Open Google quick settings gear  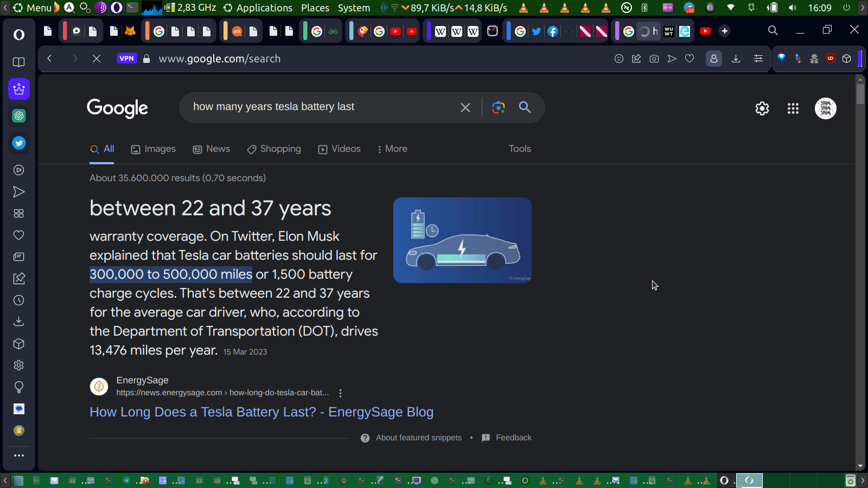762,108
